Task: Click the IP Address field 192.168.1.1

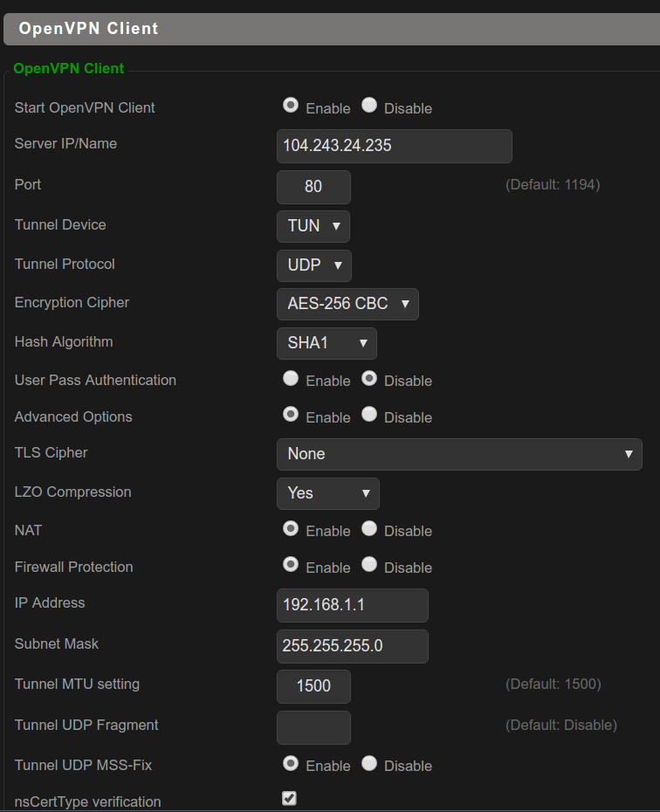Action: pyautogui.click(x=353, y=605)
